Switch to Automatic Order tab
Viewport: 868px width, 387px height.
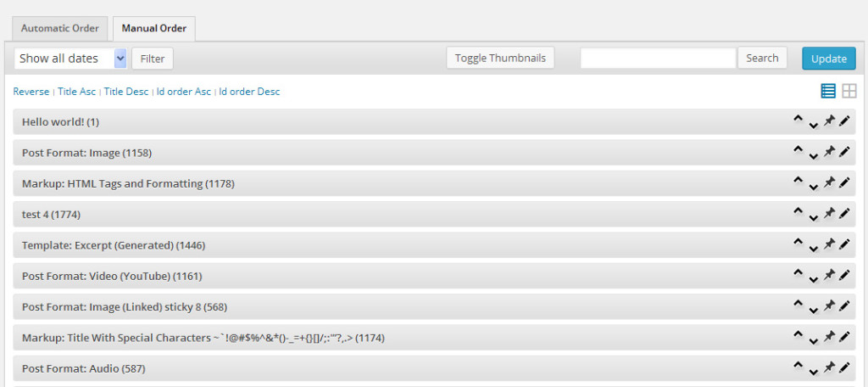click(60, 28)
